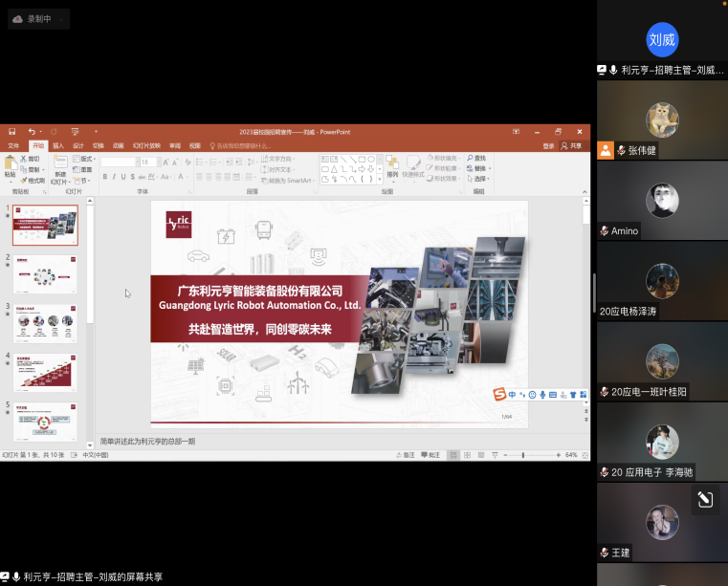Click the Format Painter (格式刷) tool

pos(33,180)
